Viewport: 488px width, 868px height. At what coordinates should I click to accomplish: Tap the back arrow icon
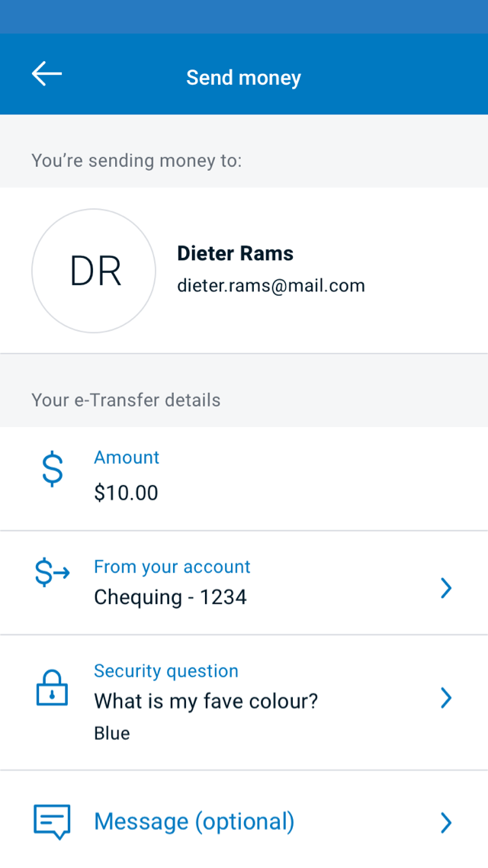(x=47, y=75)
